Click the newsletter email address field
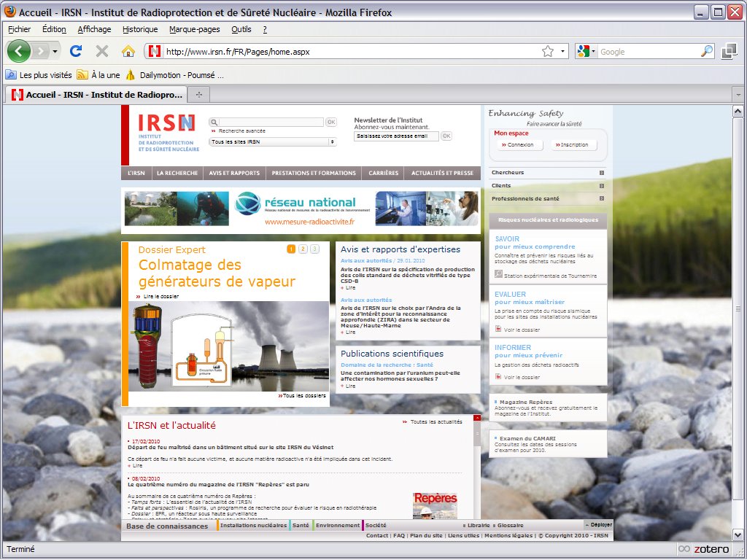The width and height of the screenshot is (747, 560). (396, 136)
